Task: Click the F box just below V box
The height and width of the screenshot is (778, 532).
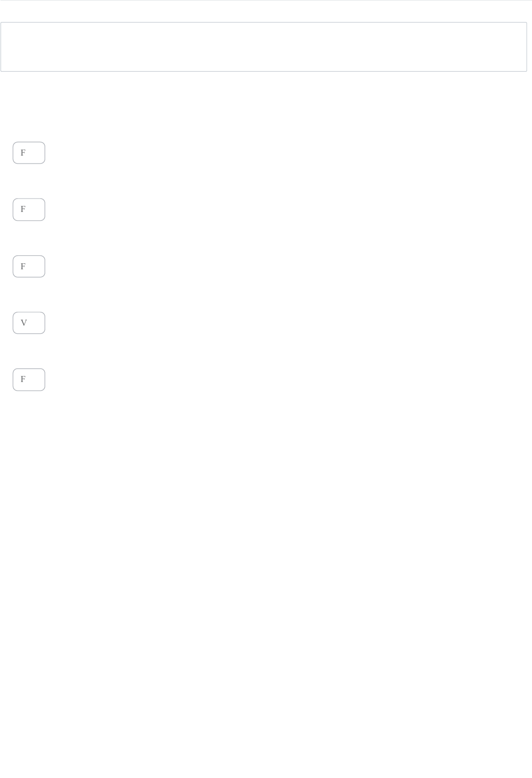Action: [29, 380]
